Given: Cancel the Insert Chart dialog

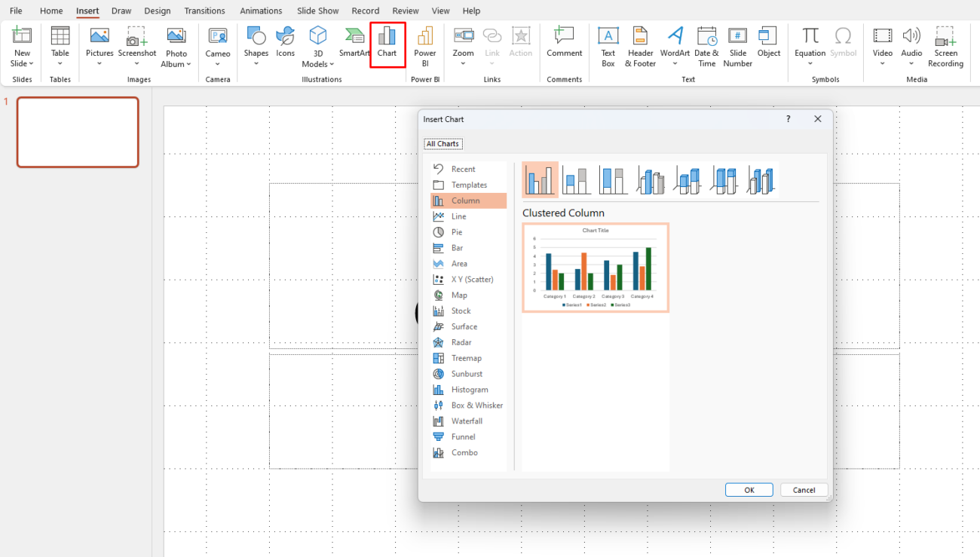Looking at the screenshot, I should [804, 490].
